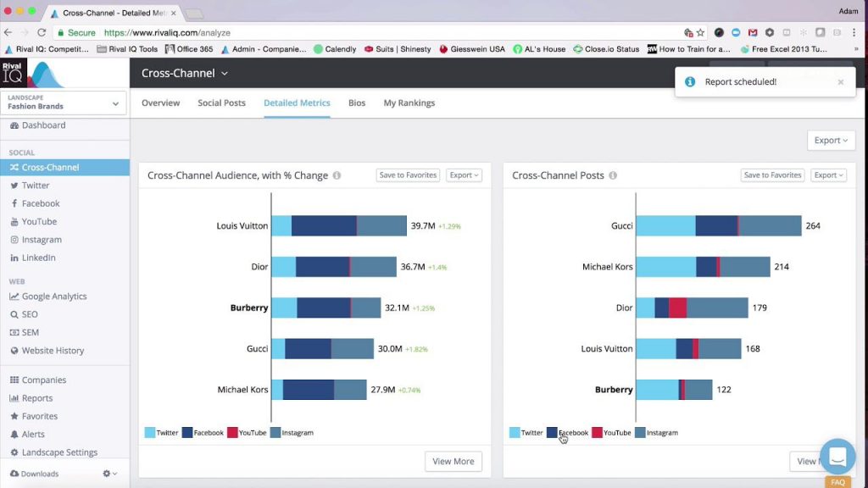Click the Dior YouTube posts bar segment
Viewport: 868px width, 488px height.
(x=677, y=308)
